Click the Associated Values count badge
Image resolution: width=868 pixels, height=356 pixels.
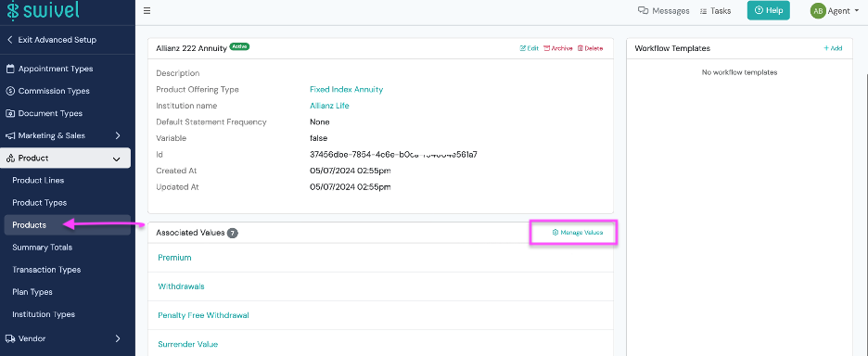233,233
